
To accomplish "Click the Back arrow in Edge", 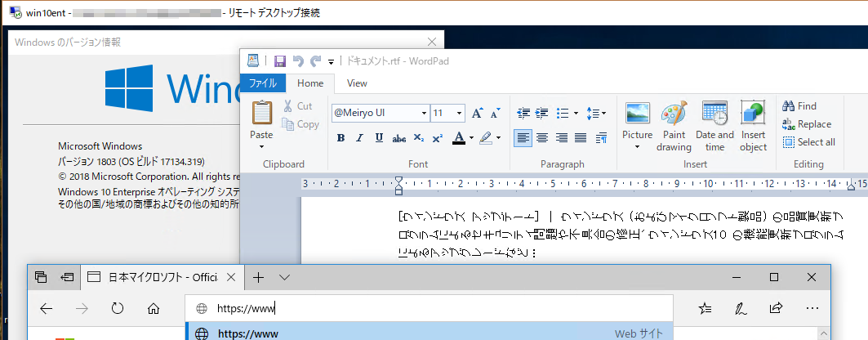I will tap(46, 308).
